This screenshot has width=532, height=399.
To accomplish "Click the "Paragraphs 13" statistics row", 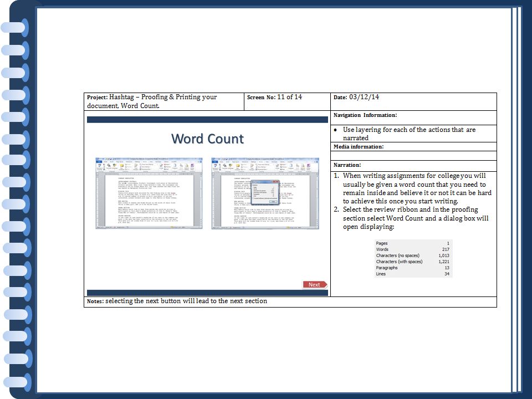I will [412, 268].
